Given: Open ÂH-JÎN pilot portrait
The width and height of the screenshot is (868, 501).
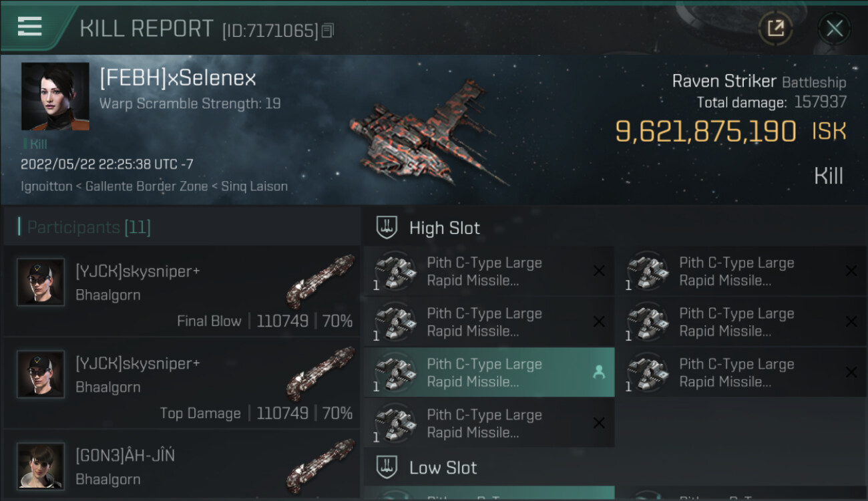Looking at the screenshot, I should pos(41,466).
